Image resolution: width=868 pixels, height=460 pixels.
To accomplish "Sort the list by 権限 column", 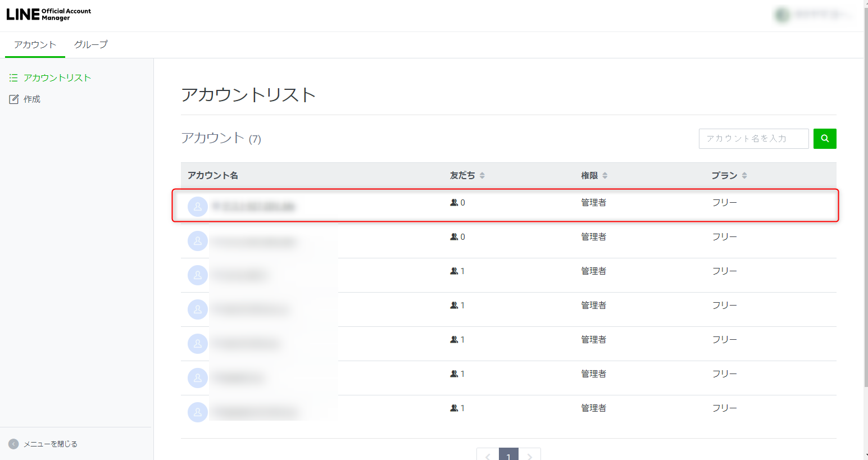I will click(605, 176).
